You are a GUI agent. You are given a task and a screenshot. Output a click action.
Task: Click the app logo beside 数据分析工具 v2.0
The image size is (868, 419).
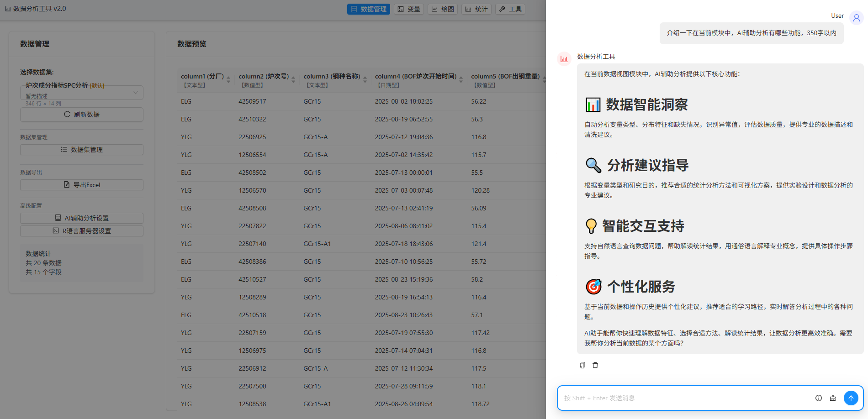(x=8, y=9)
